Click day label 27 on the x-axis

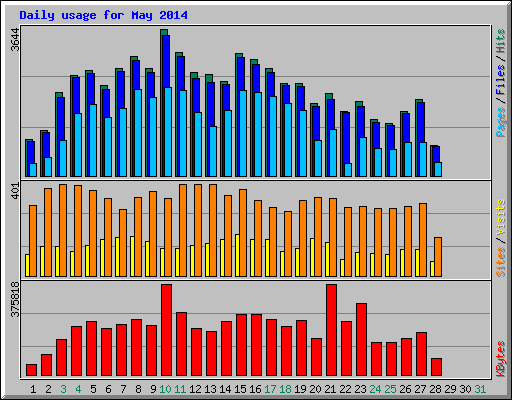(420, 389)
